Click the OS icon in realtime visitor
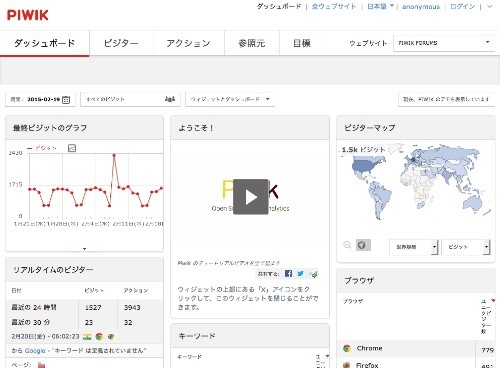 pos(111,337)
